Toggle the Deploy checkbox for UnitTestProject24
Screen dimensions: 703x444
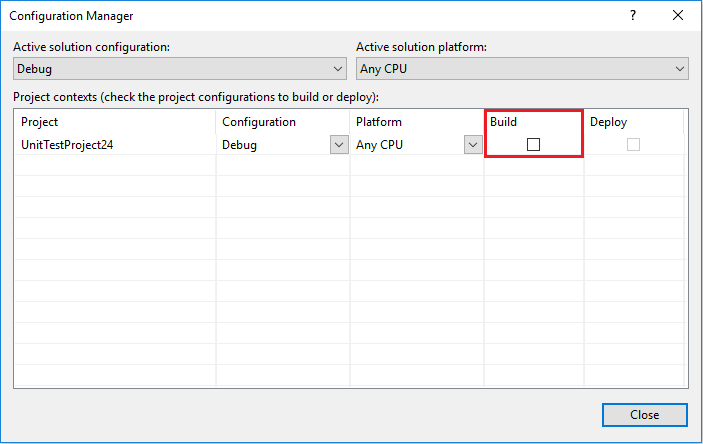click(633, 145)
